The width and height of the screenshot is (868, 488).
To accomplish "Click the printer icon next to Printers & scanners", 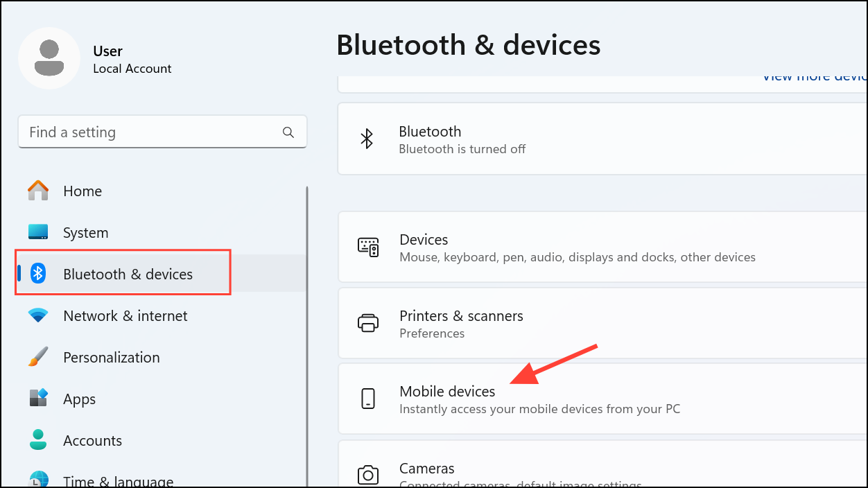I will [368, 323].
